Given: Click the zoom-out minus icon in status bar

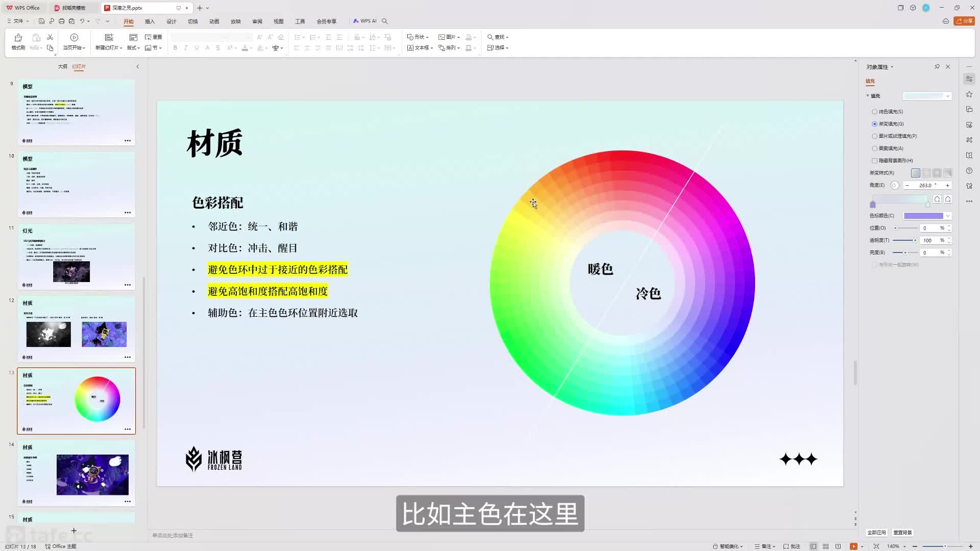Looking at the screenshot, I should (915, 546).
